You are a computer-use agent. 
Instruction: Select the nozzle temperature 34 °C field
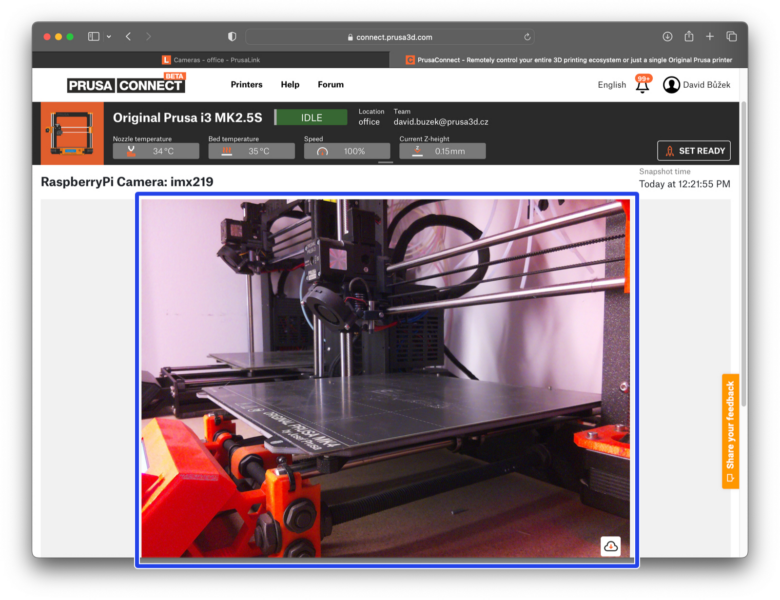click(156, 151)
